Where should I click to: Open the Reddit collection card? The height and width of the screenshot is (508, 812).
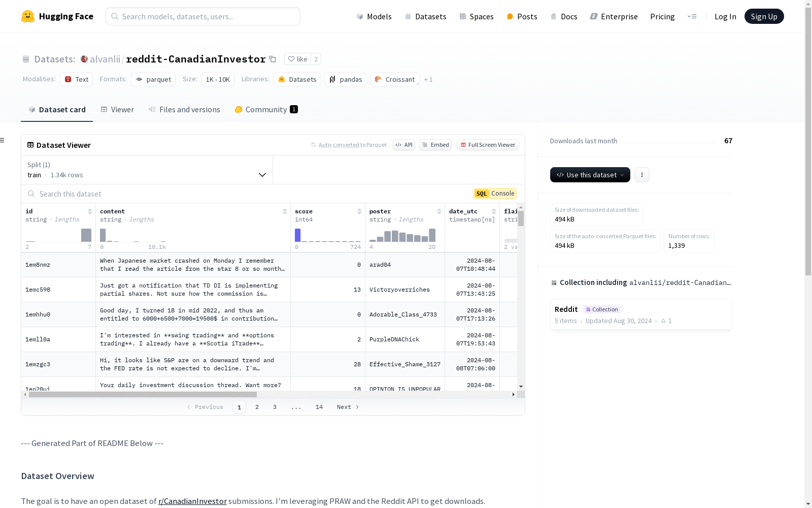pyautogui.click(x=641, y=314)
